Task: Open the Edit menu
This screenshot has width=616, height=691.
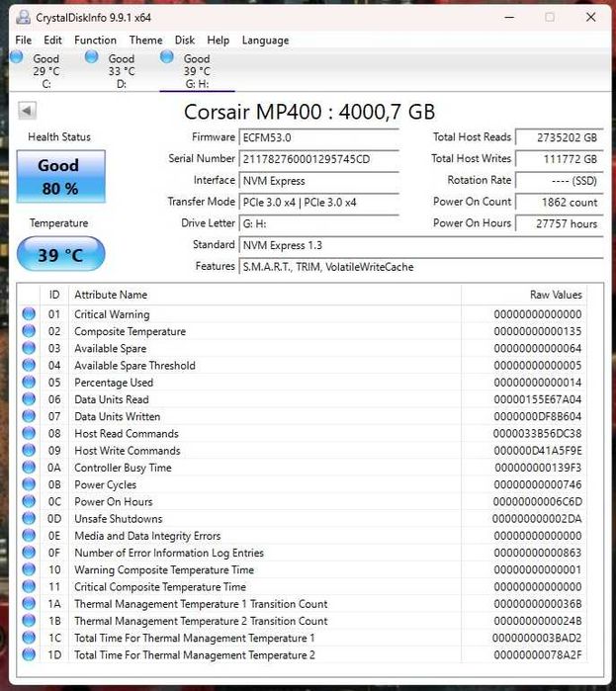Action: [x=52, y=41]
